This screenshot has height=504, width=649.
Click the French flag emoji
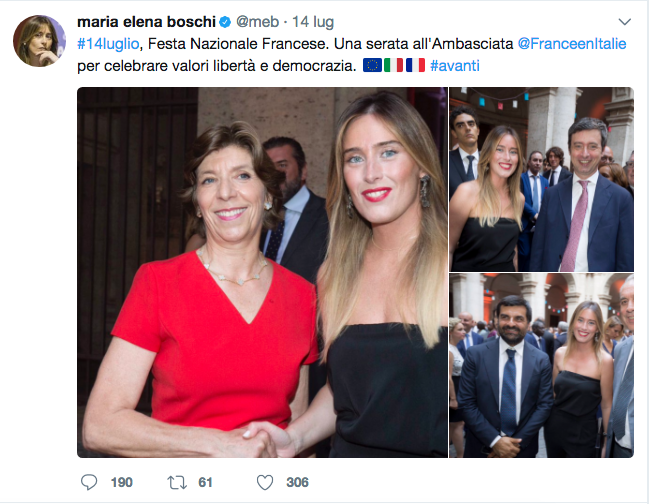[x=415, y=66]
